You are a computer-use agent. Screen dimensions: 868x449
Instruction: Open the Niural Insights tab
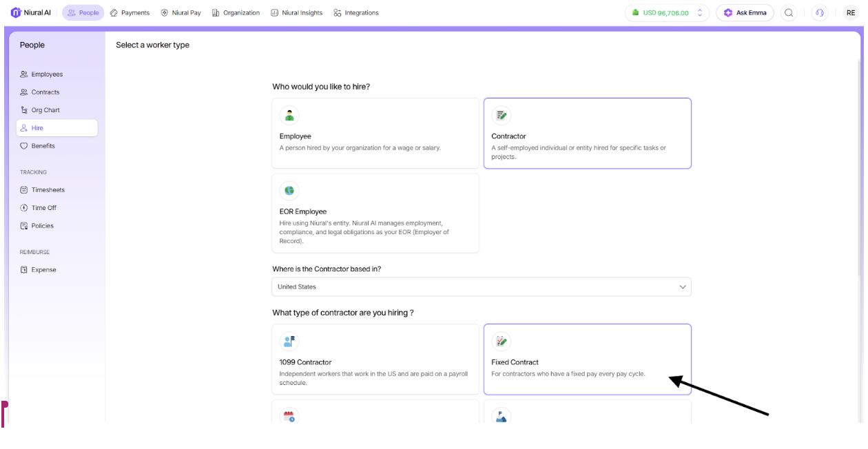[x=296, y=12]
